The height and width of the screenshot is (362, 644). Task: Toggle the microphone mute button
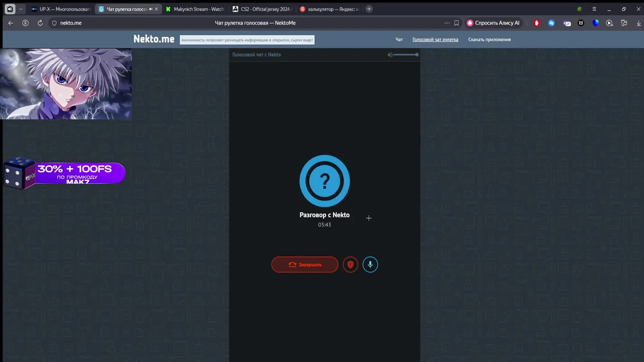370,264
